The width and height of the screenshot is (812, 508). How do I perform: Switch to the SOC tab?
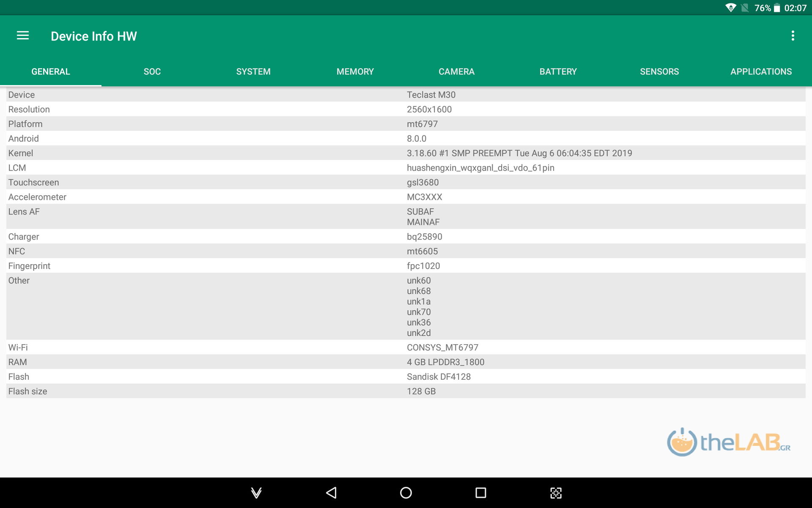pos(152,72)
